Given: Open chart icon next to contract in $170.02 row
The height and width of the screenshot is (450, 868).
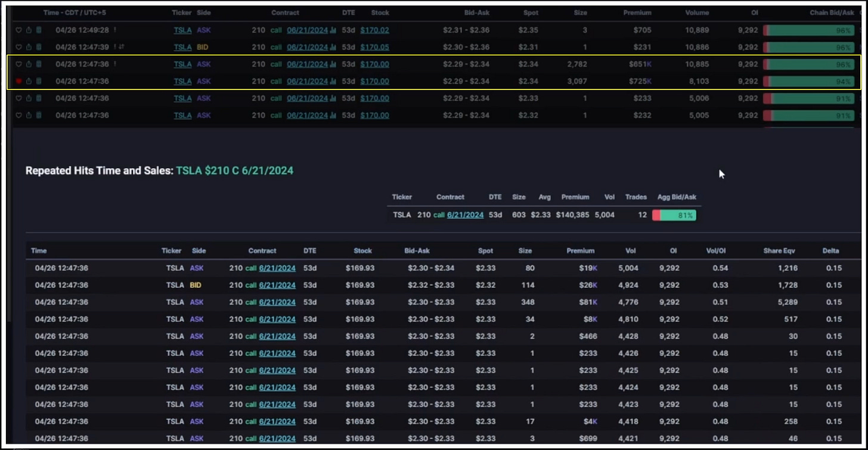Looking at the screenshot, I should click(333, 30).
